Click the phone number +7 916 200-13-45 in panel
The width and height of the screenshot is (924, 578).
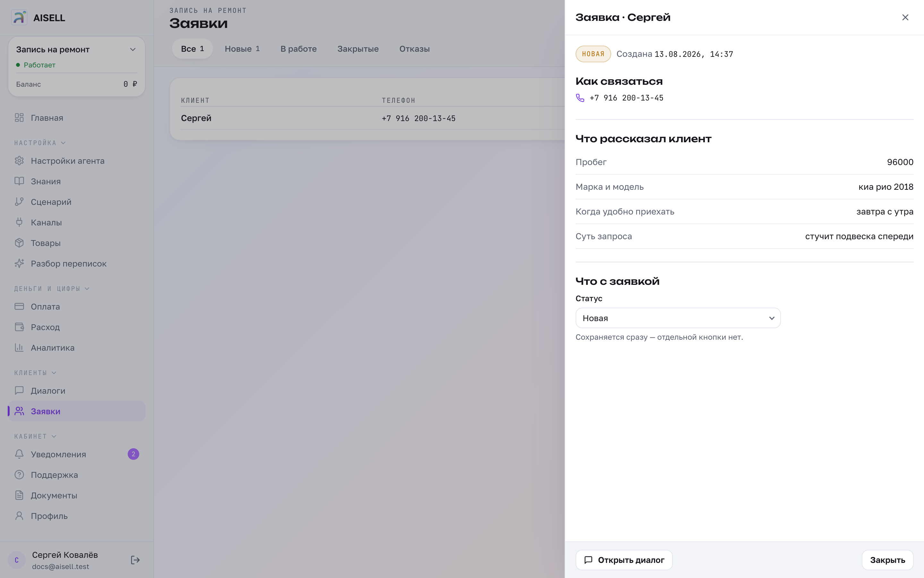coord(627,98)
